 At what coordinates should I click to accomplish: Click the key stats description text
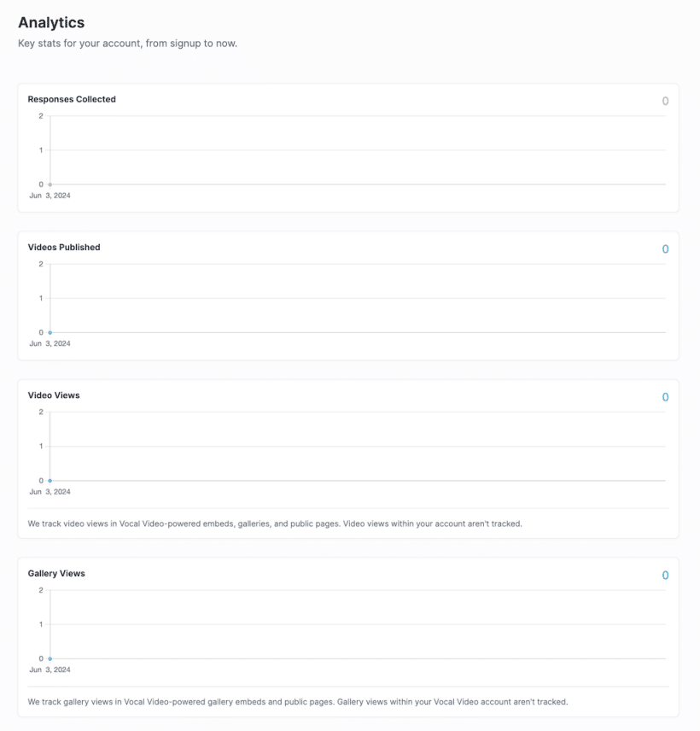tap(127, 42)
